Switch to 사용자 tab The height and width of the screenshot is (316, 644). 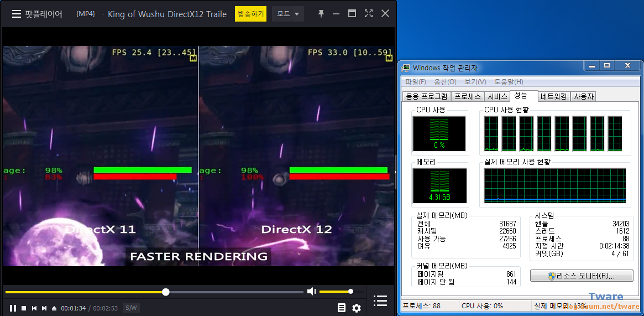583,96
